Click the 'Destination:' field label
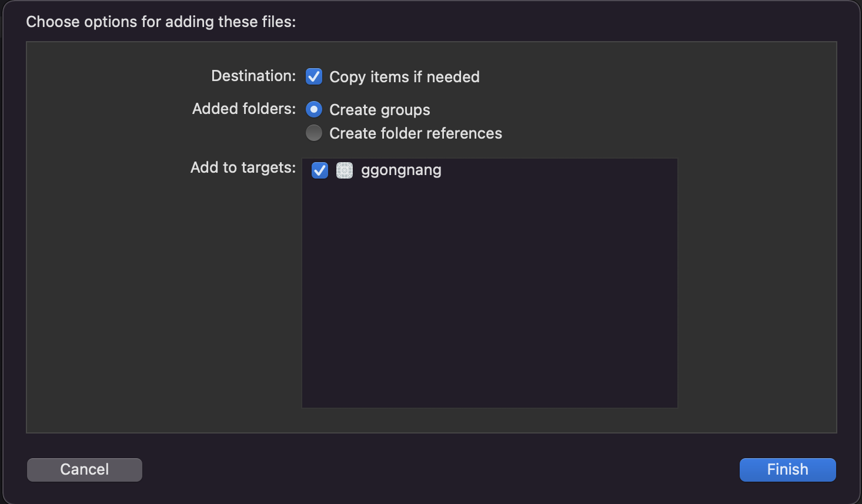This screenshot has height=504, width=862. (253, 76)
